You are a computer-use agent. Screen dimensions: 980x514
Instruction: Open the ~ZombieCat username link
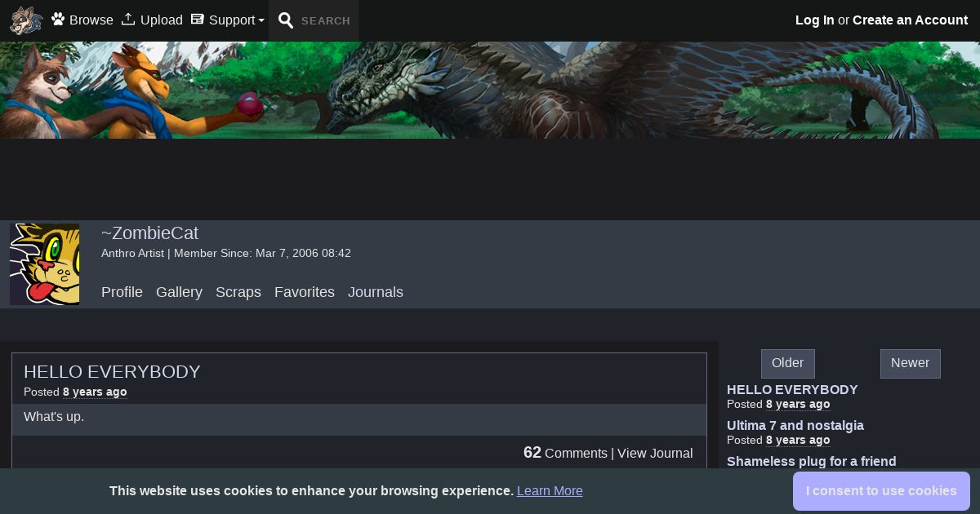tap(149, 233)
